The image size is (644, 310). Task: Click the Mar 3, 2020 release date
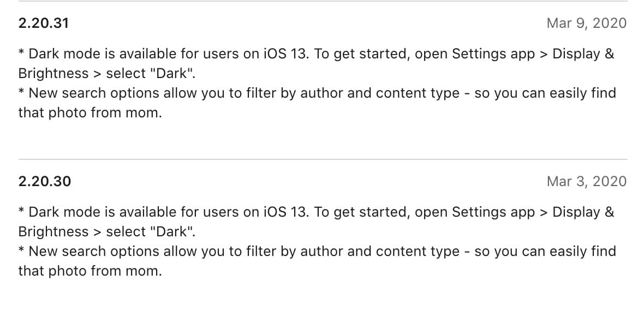click(x=587, y=182)
